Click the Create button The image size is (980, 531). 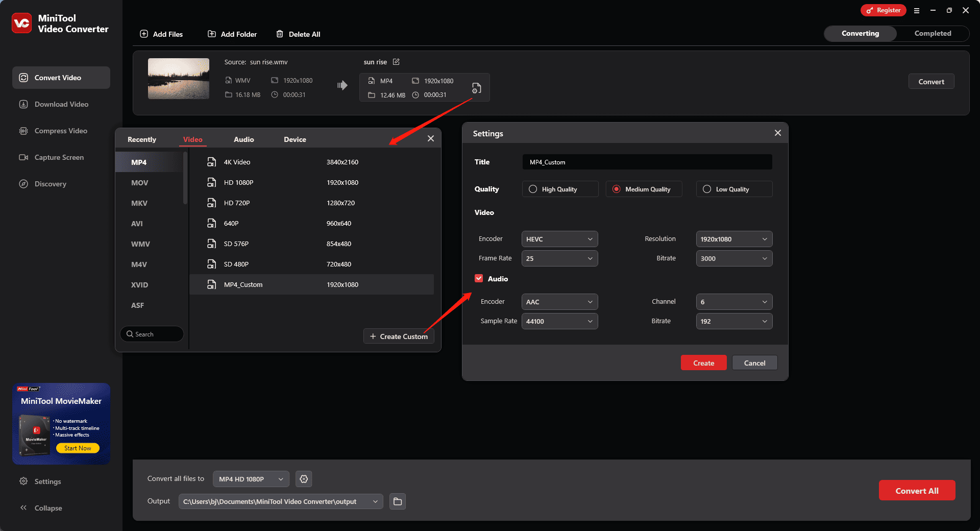[703, 363]
